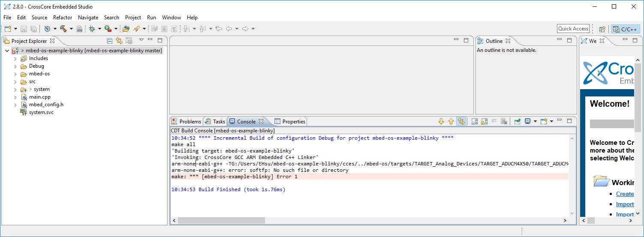Click Forward navigation arrow in toolbar

pyautogui.click(x=245, y=29)
